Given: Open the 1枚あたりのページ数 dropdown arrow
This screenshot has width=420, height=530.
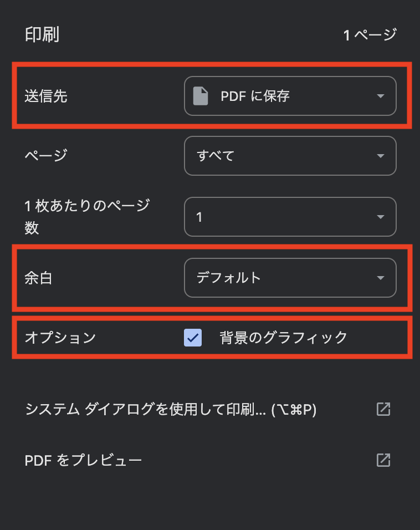Looking at the screenshot, I should [381, 217].
